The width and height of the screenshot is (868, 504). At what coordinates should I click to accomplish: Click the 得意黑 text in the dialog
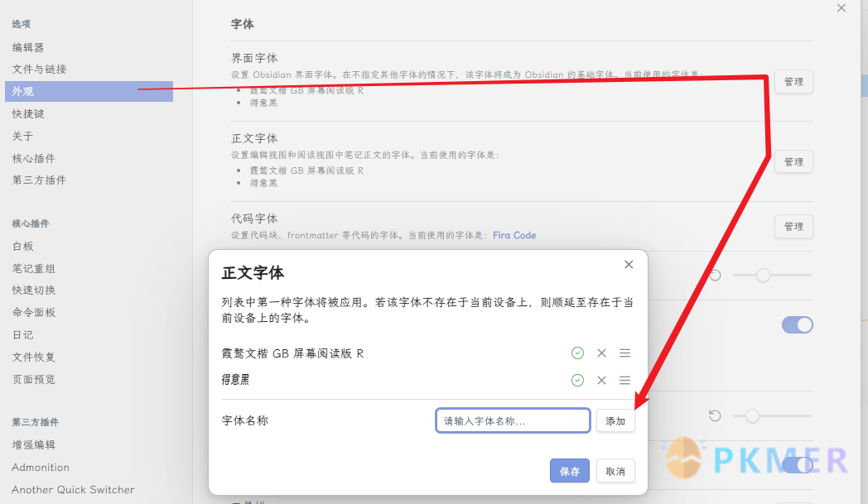click(x=235, y=380)
